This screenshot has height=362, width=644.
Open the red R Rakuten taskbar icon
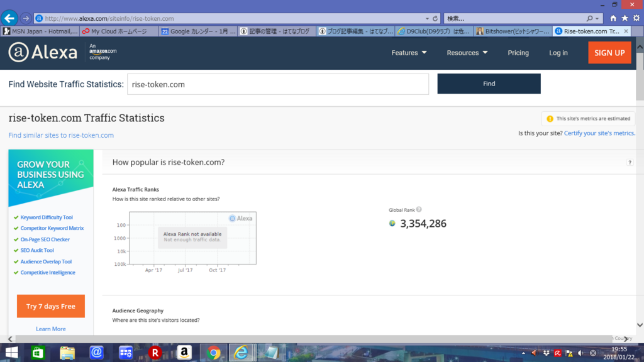coord(155,353)
